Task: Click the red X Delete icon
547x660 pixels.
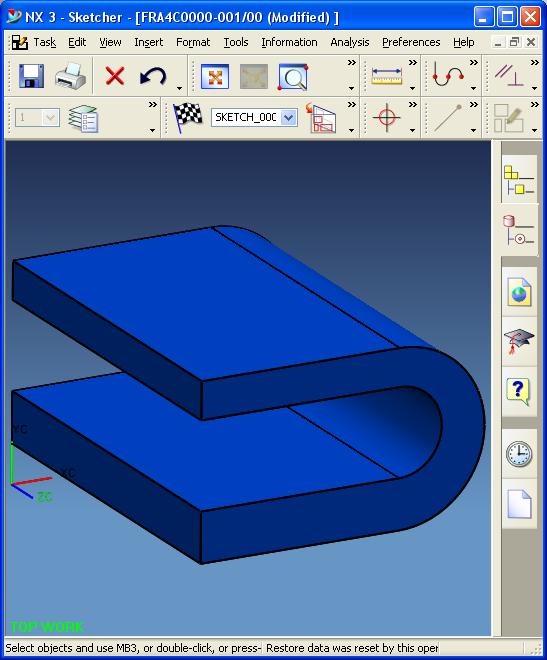Action: pyautogui.click(x=114, y=76)
